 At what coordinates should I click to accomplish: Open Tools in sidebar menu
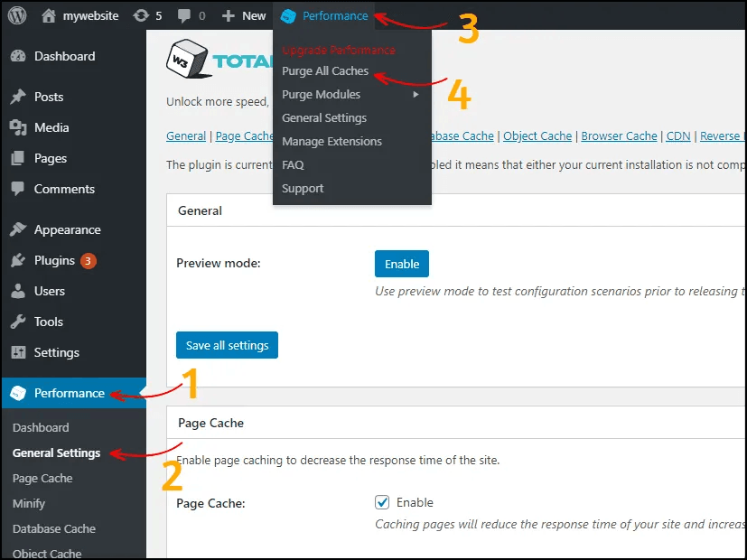pyautogui.click(x=49, y=322)
